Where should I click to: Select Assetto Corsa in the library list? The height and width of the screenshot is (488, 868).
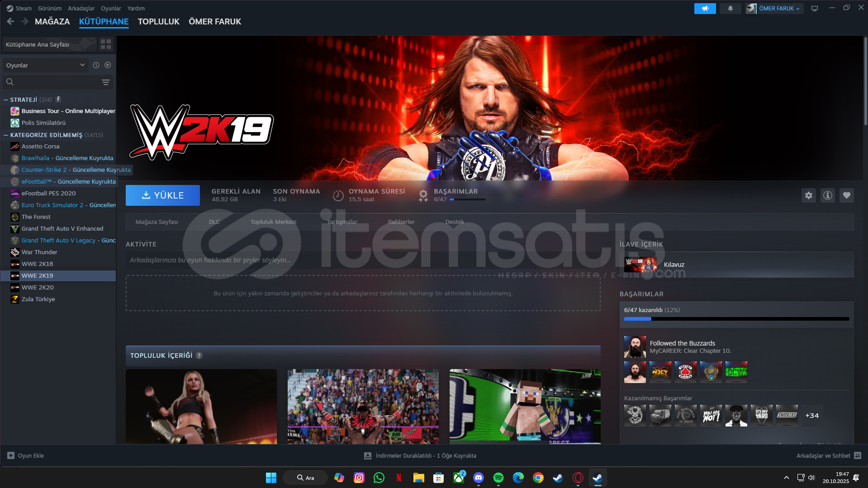pos(58,146)
